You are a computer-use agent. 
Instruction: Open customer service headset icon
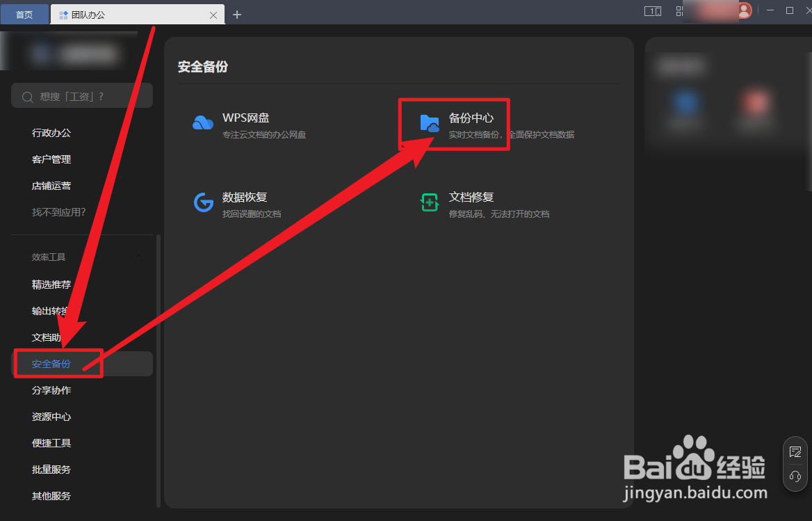coord(795,477)
